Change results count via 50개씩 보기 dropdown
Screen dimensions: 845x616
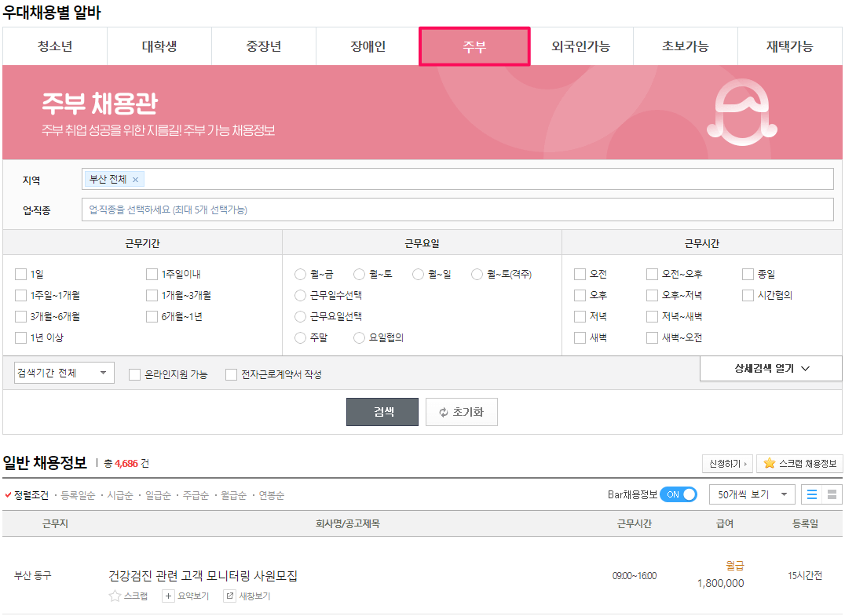click(752, 494)
